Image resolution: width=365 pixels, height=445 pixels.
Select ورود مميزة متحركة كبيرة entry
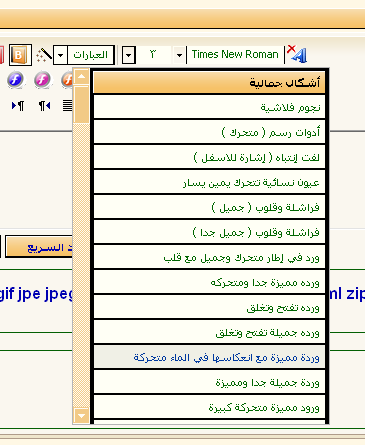point(209,407)
